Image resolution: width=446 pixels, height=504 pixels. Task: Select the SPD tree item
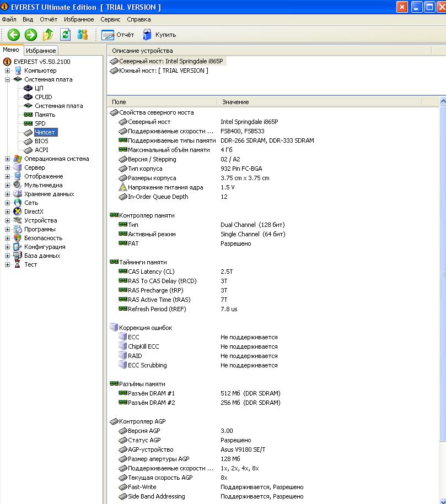coord(40,123)
